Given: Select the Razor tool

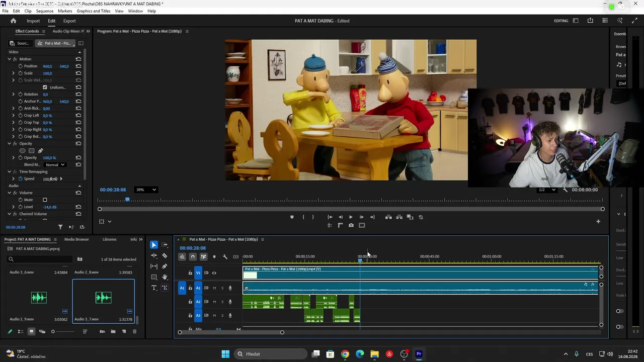Looking at the screenshot, I should tap(165, 255).
